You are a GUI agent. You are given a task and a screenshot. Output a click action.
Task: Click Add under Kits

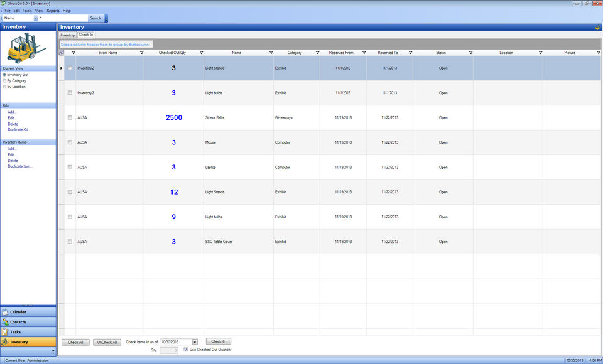(x=12, y=112)
